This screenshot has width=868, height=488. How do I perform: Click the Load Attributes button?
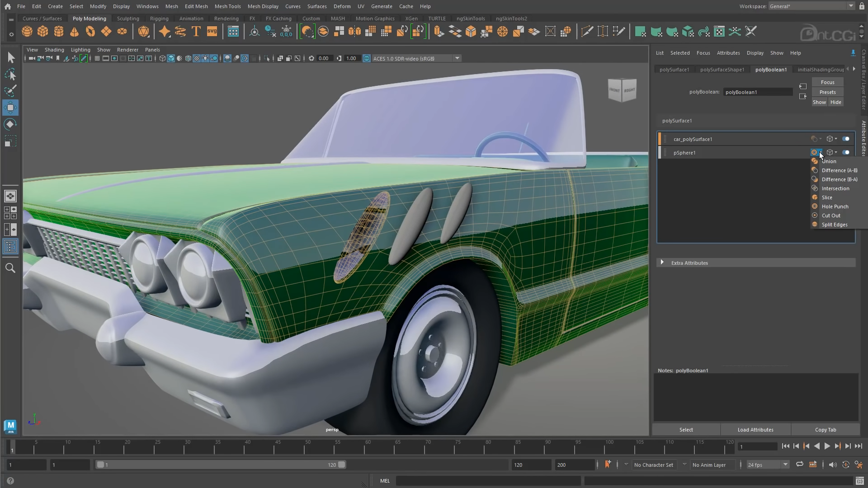tap(755, 430)
